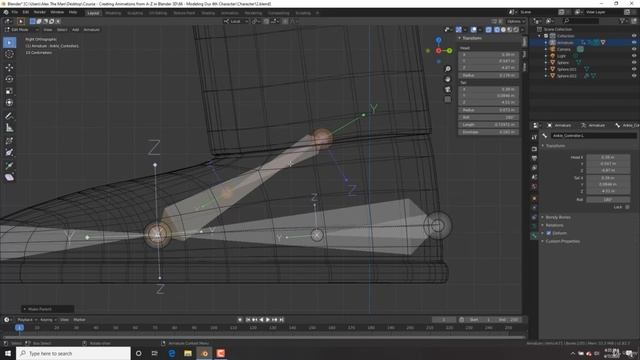The width and height of the screenshot is (640, 360).
Task: Collapse the Transform panel in sidebar
Action: (x=470, y=38)
